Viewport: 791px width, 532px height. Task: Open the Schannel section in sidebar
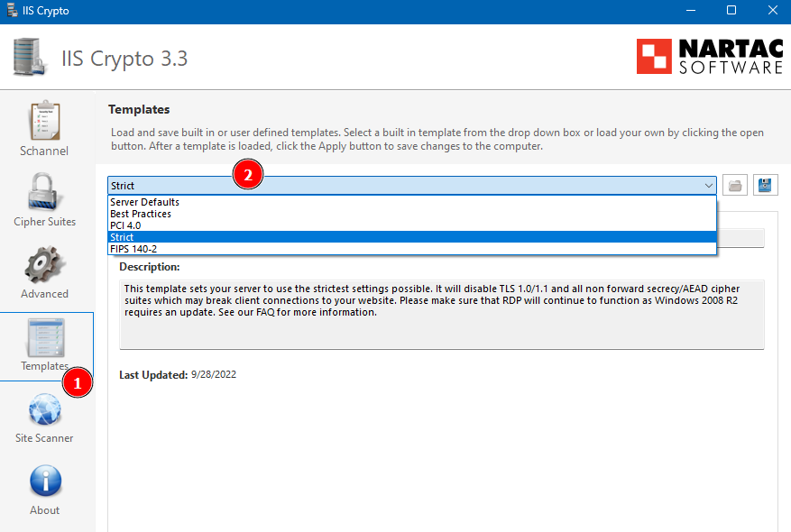44,127
